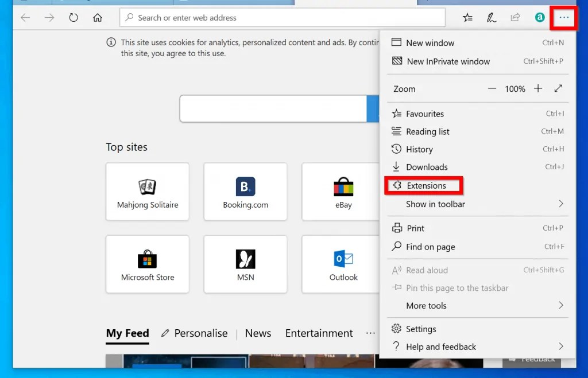Expand the Show in toolbar submenu

coord(434,204)
